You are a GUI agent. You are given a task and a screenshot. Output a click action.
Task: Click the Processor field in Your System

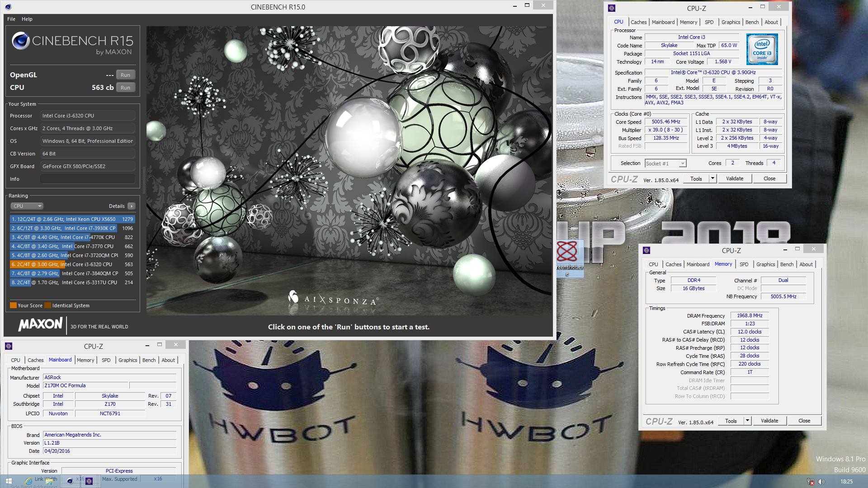tap(88, 116)
